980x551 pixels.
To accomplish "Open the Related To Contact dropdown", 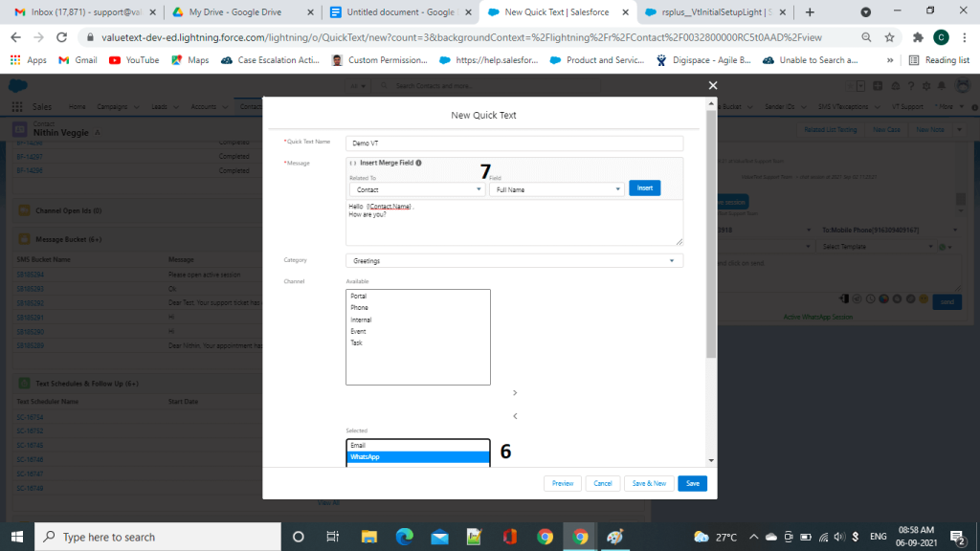I will pos(415,189).
